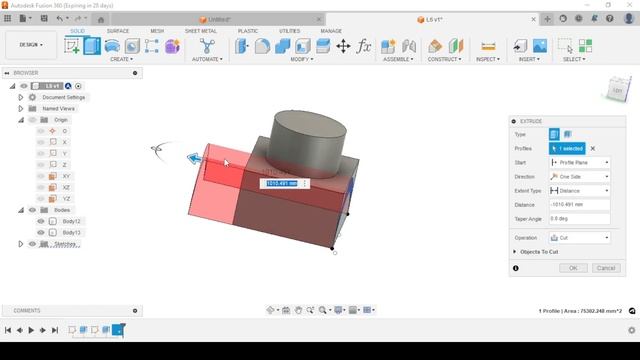Select the Extrude tool in Create toolbar
This screenshot has width=640, height=360.
point(92,46)
